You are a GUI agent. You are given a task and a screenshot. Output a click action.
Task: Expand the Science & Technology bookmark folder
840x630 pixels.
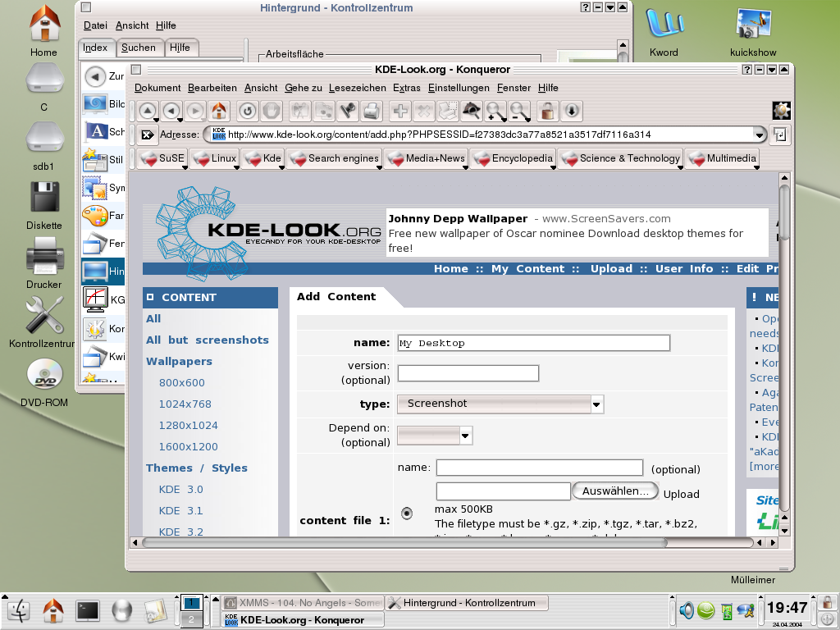(x=620, y=158)
